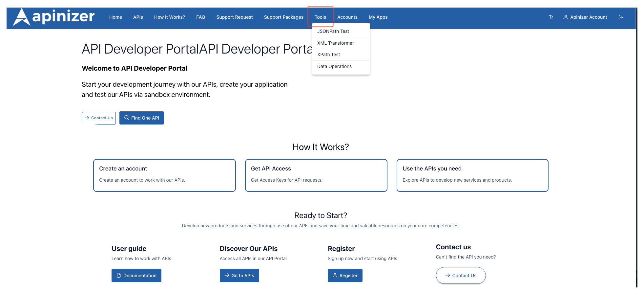Collapse the Tools dropdown menu
644x294 pixels.
[320, 17]
